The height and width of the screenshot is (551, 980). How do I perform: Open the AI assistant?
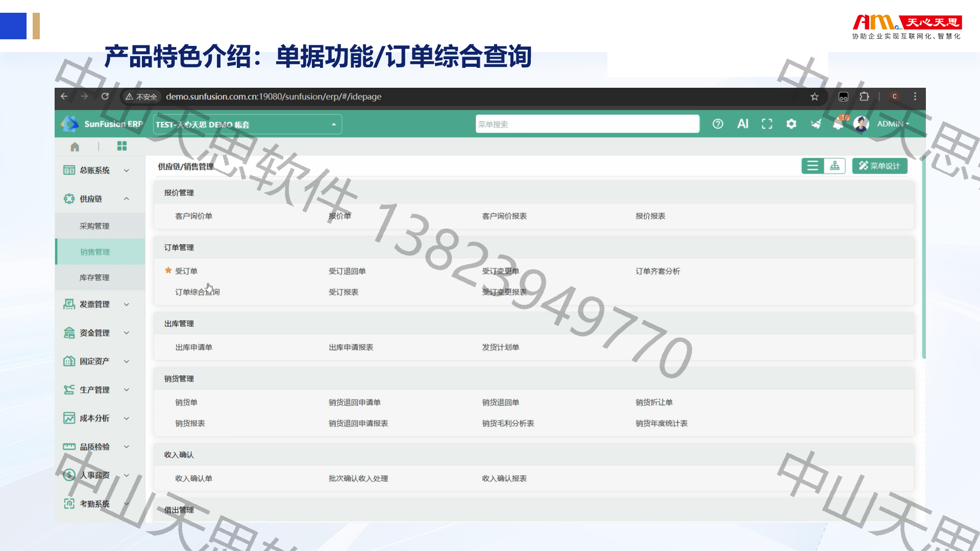[x=743, y=124]
